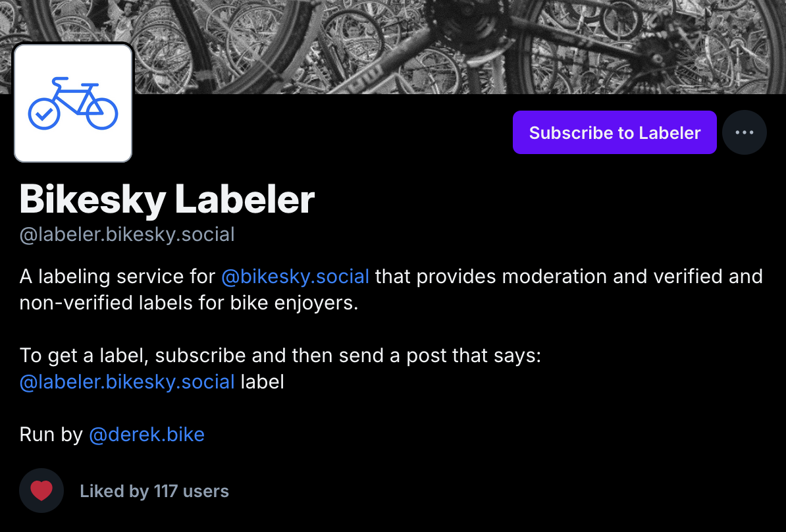
Task: Click the red heart to unlike labeler
Action: (41, 490)
